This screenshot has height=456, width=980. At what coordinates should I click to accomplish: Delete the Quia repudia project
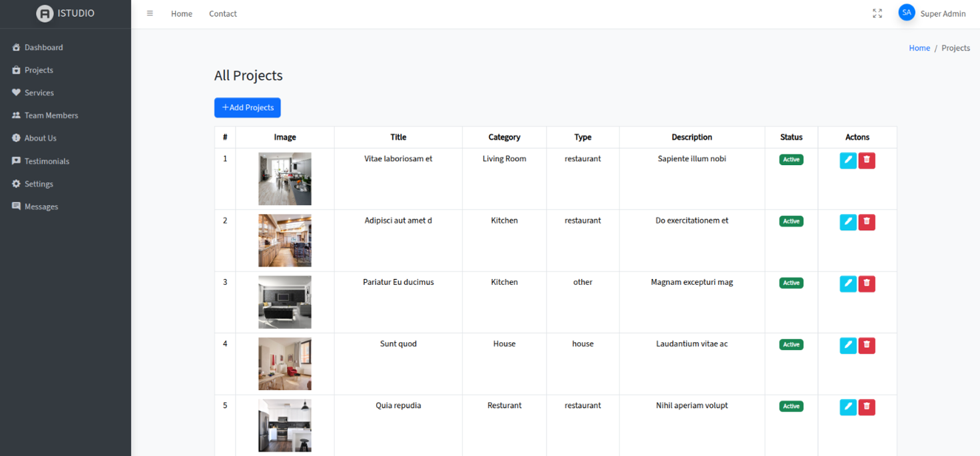pyautogui.click(x=866, y=407)
